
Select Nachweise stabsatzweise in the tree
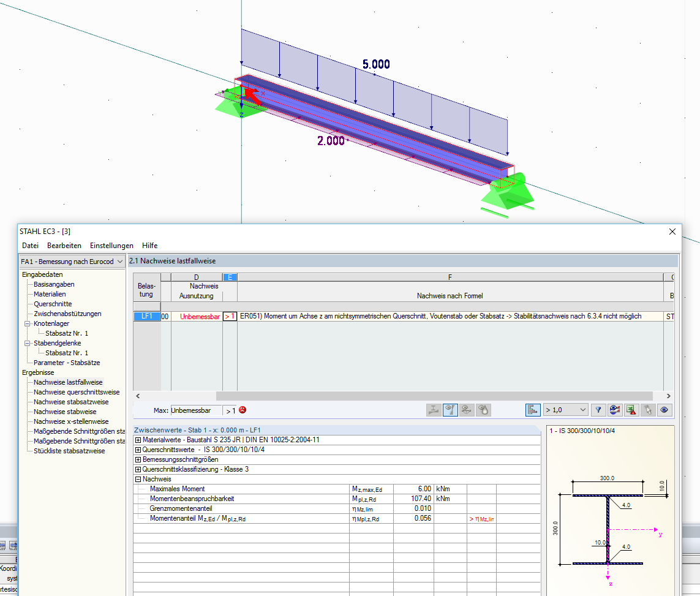[x=71, y=402]
